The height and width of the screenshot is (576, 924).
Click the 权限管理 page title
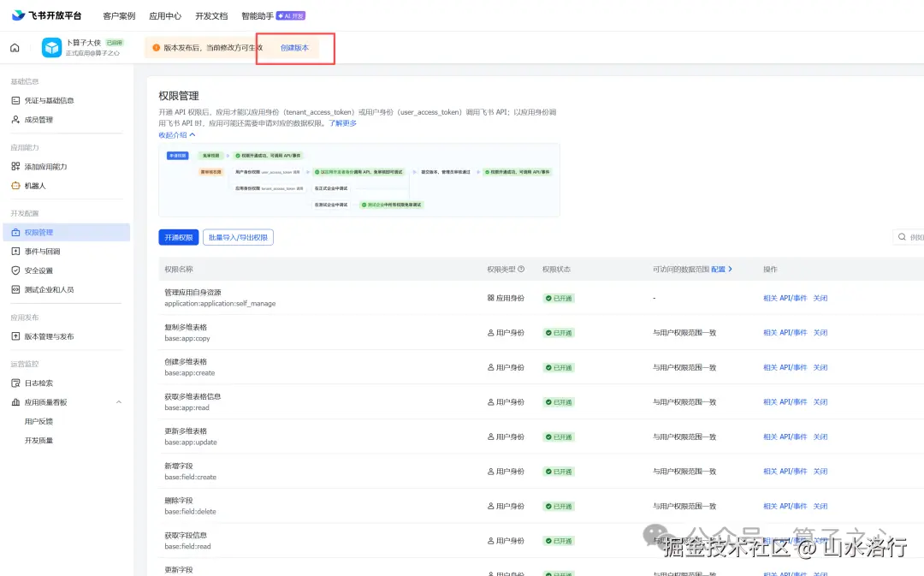click(179, 96)
